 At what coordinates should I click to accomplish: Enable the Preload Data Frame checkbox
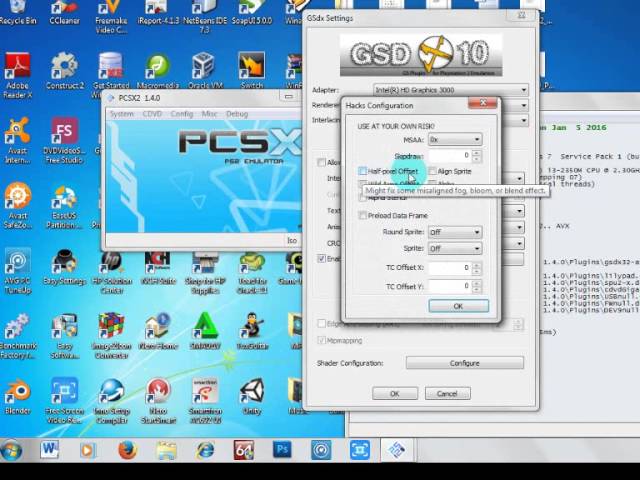tap(362, 215)
